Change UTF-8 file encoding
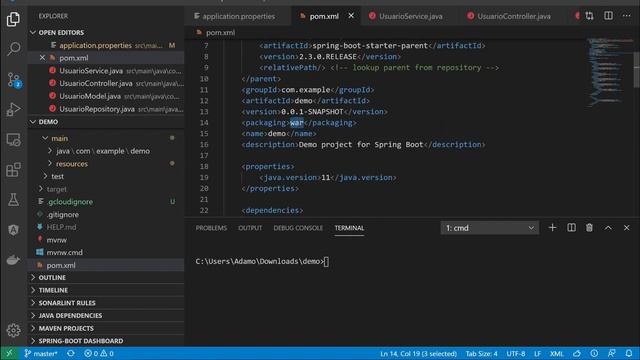 [516, 353]
